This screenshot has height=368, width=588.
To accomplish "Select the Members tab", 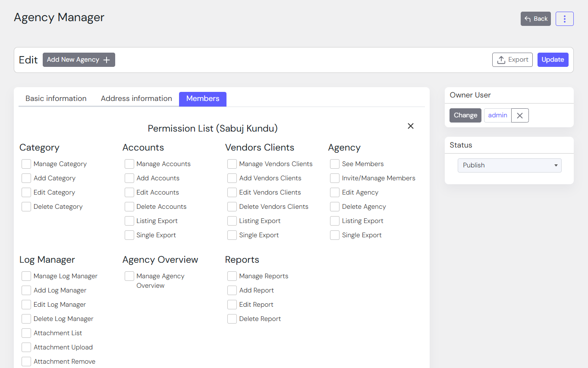I will click(x=203, y=99).
